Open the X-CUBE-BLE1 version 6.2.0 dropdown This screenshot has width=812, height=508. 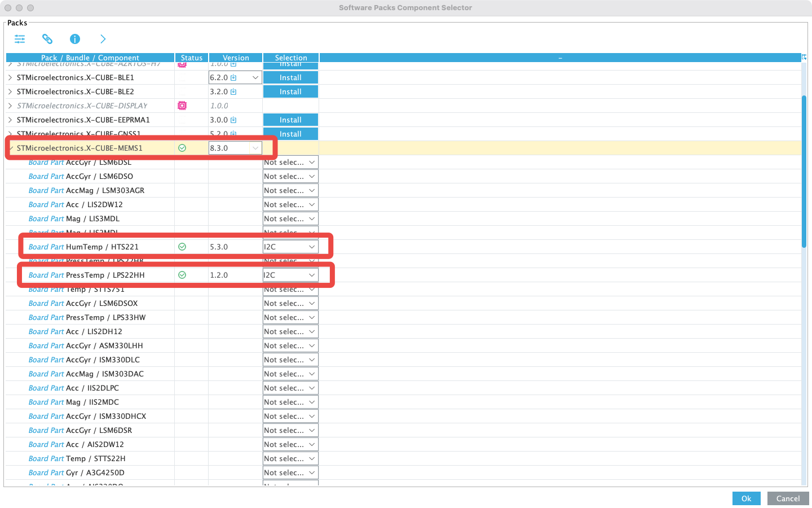tap(255, 77)
